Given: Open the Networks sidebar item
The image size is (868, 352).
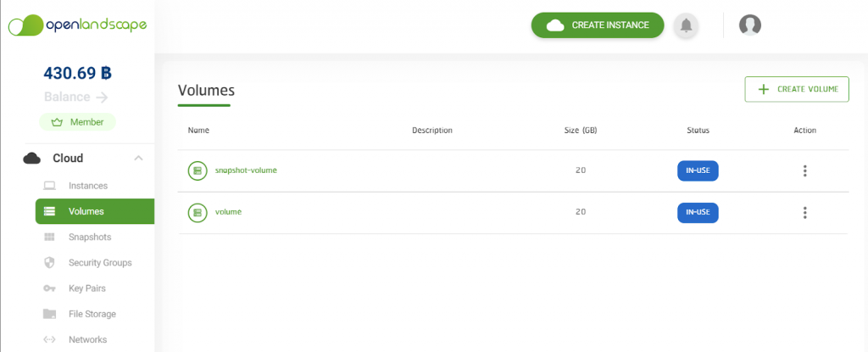Looking at the screenshot, I should 87,339.
